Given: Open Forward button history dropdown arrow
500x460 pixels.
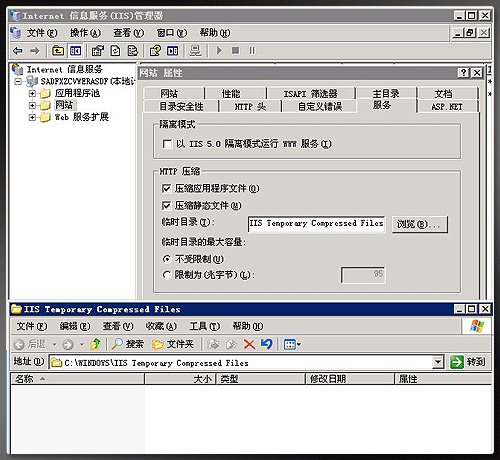Looking at the screenshot, I should click(82, 344).
